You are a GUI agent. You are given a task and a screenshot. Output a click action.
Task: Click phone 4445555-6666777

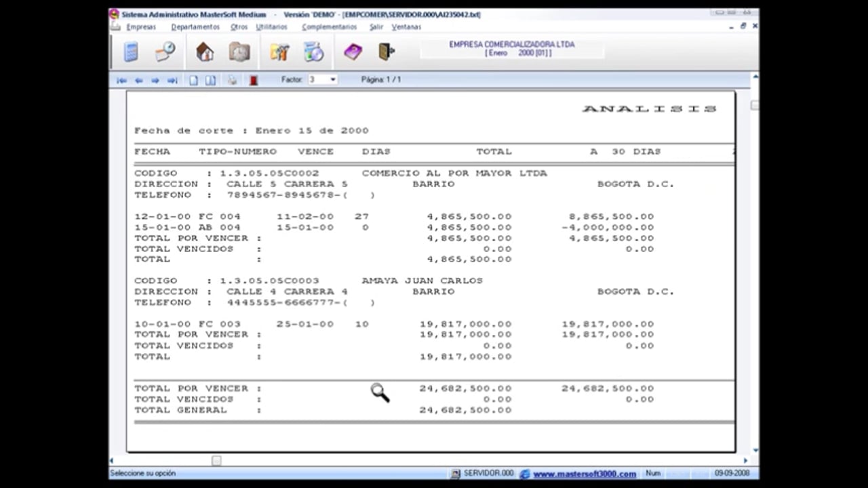tap(283, 302)
